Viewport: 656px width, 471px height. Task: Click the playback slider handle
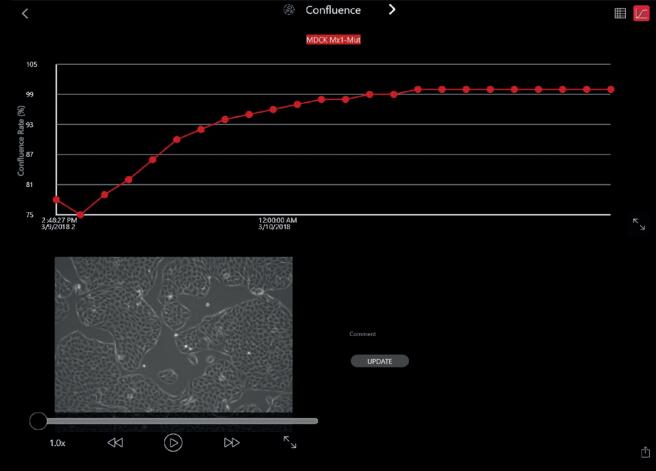point(38,421)
